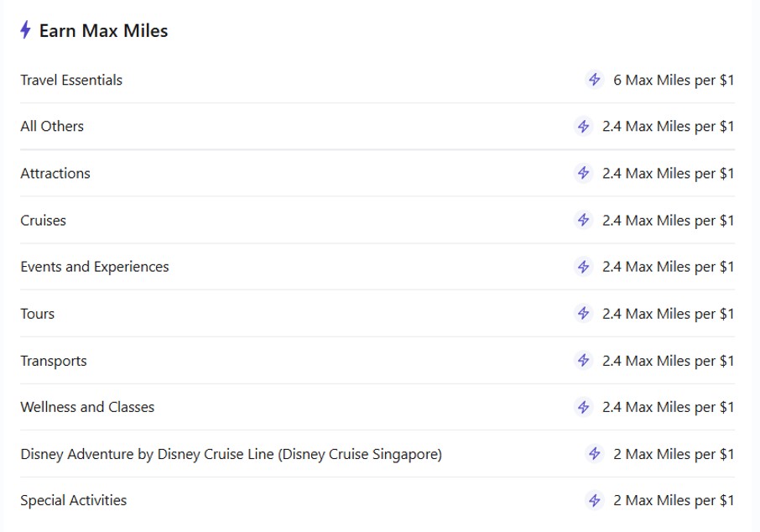Click the miles icon in Travel Essentials row
This screenshot has height=532, width=760.
pos(595,80)
